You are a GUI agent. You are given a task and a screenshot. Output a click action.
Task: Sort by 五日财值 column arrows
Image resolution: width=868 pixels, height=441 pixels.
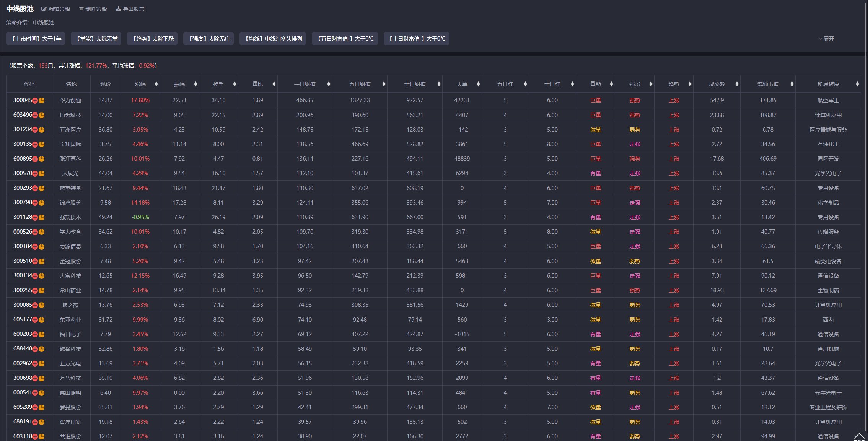click(384, 84)
